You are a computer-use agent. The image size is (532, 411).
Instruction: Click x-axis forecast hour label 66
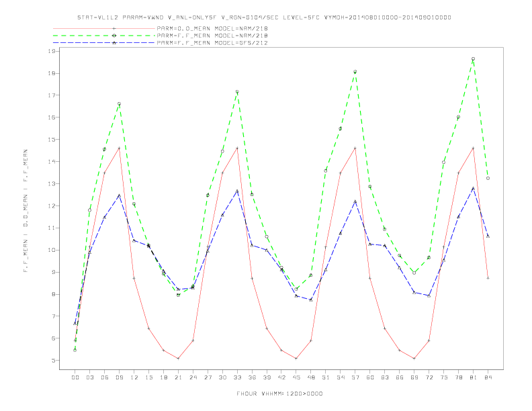tap(400, 377)
